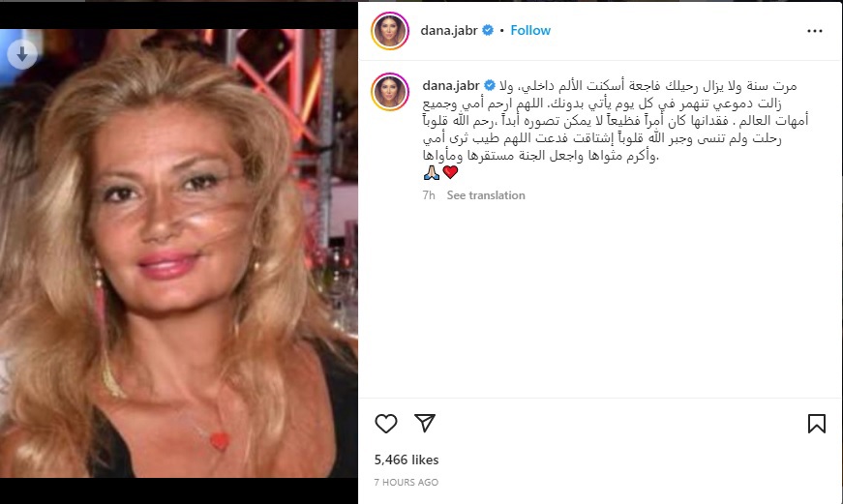This screenshot has height=504, width=843.
Task: Click the heart like icon
Action: point(386,424)
